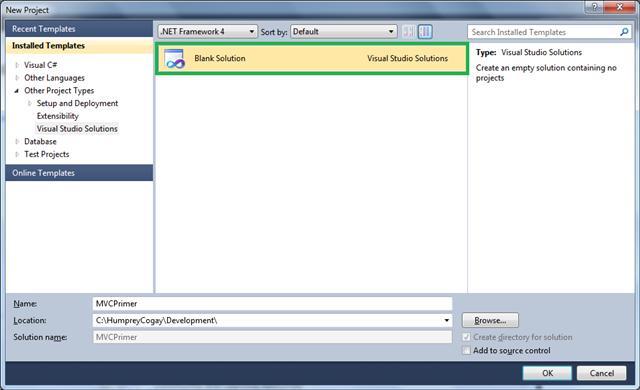Image resolution: width=640 pixels, height=390 pixels.
Task: Expand the Test Projects node
Action: click(x=17, y=154)
